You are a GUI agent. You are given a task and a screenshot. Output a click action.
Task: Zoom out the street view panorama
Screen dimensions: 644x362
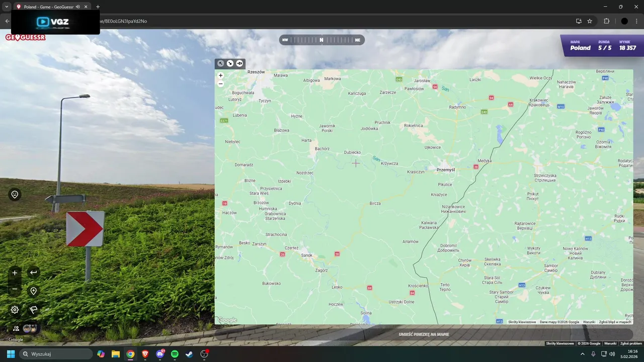pyautogui.click(x=15, y=289)
